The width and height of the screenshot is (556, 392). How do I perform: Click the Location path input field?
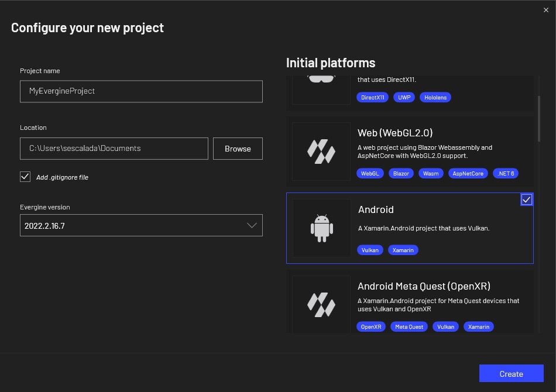pyautogui.click(x=114, y=149)
